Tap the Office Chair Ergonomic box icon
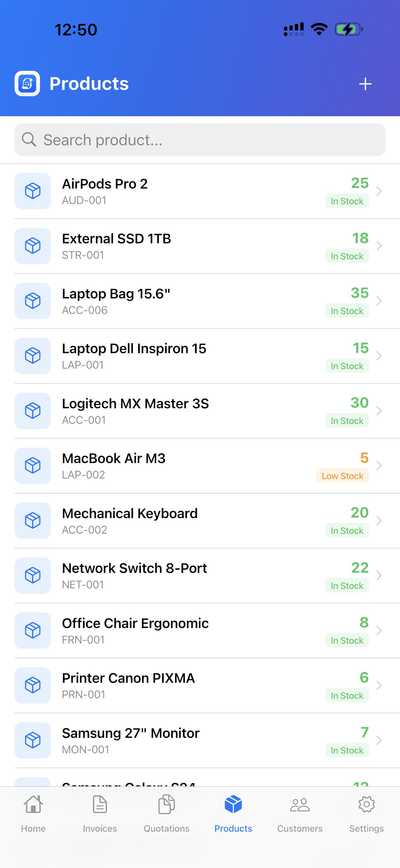Screen dimensions: 400x868 (x=33, y=630)
